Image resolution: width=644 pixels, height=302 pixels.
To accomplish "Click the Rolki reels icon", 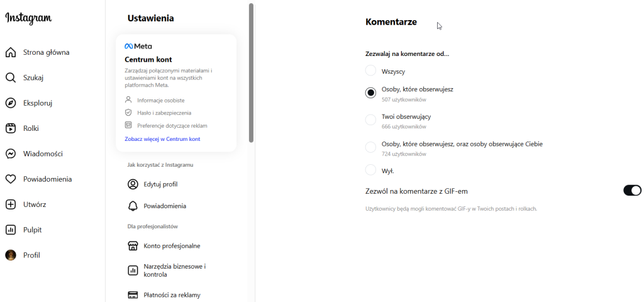I will click(11, 128).
